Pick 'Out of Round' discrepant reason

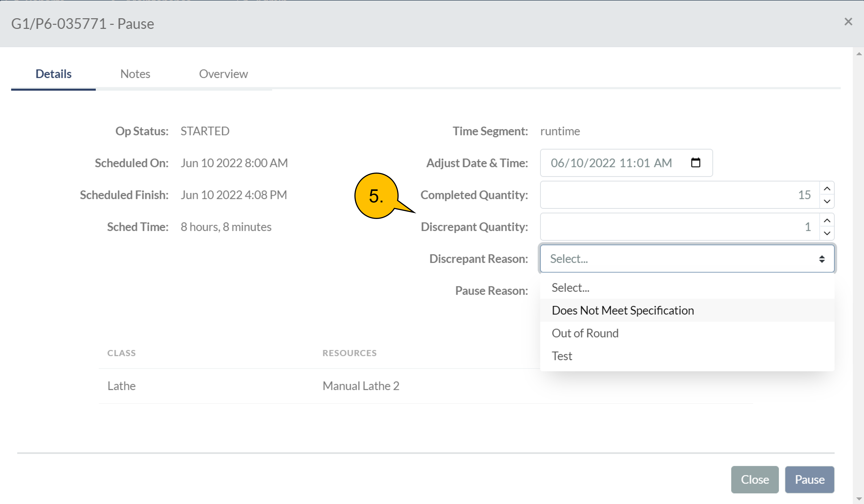pos(585,333)
